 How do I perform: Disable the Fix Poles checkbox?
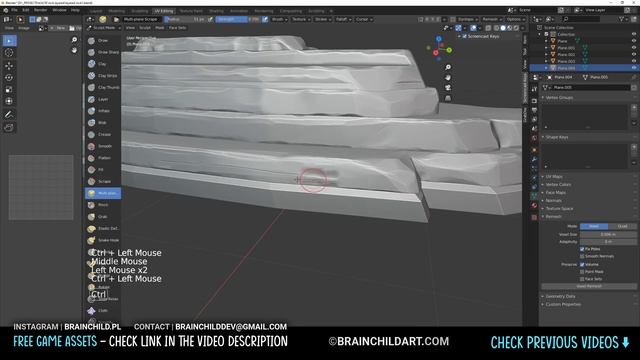pyautogui.click(x=582, y=249)
